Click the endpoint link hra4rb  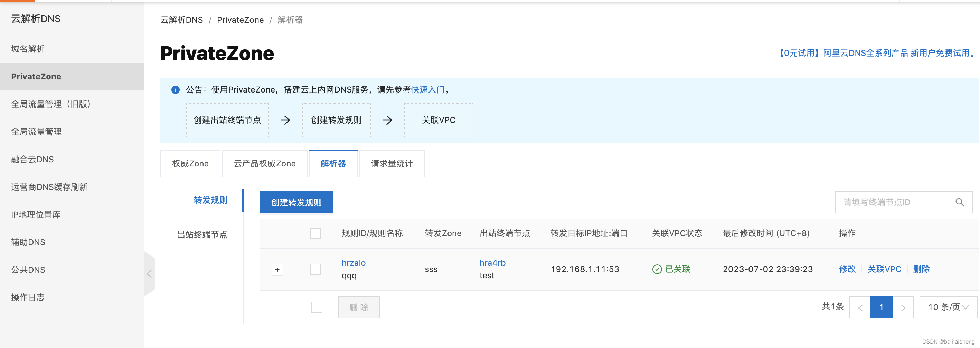[492, 262]
